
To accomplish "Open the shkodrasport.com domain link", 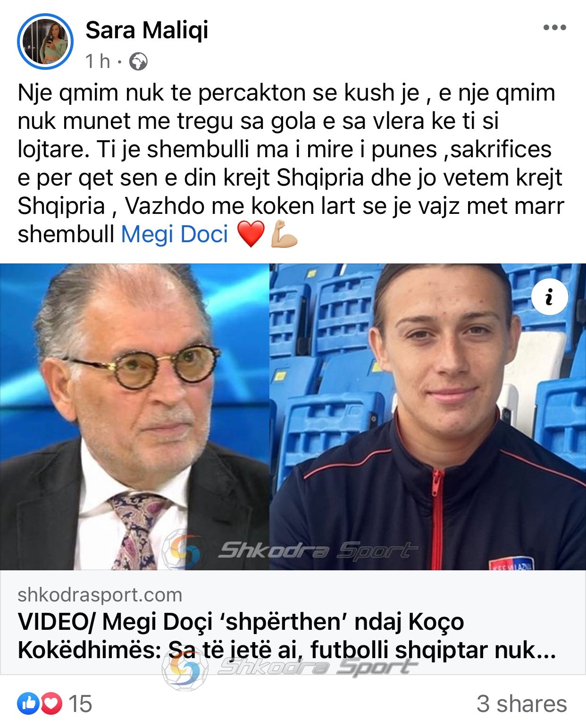I will (100, 595).
